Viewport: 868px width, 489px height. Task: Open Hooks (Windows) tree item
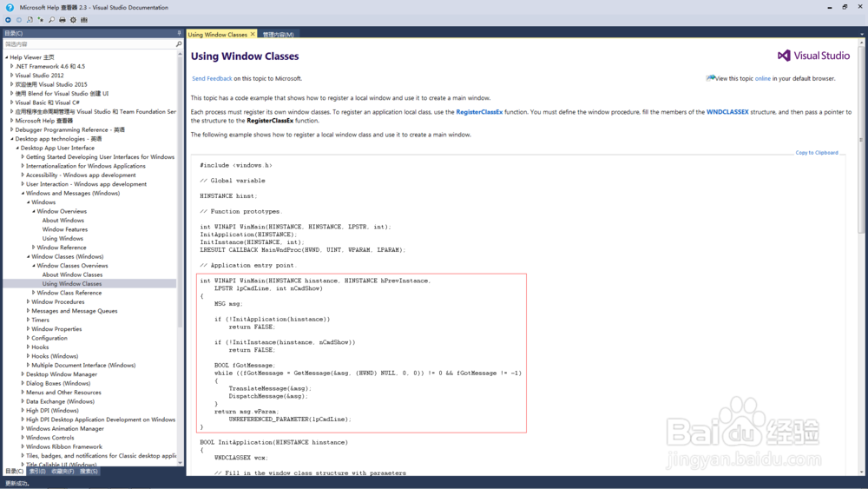(x=55, y=356)
